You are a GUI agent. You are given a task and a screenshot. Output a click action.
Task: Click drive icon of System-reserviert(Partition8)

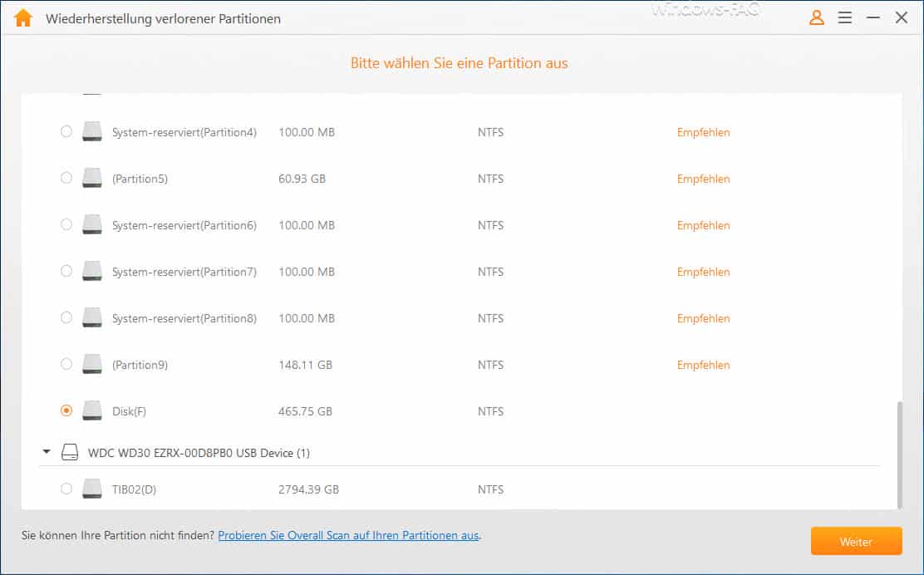[x=92, y=317]
